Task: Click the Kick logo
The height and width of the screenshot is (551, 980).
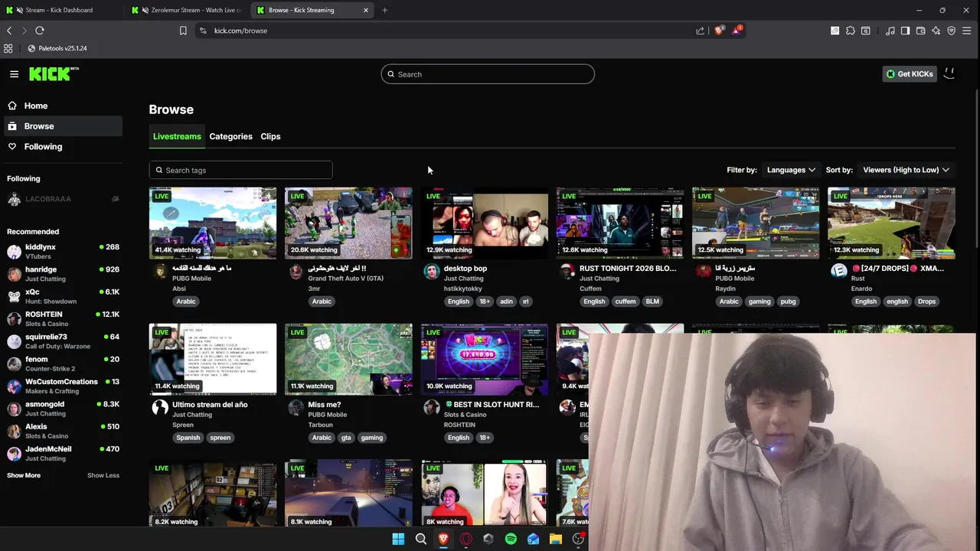Action: point(54,73)
